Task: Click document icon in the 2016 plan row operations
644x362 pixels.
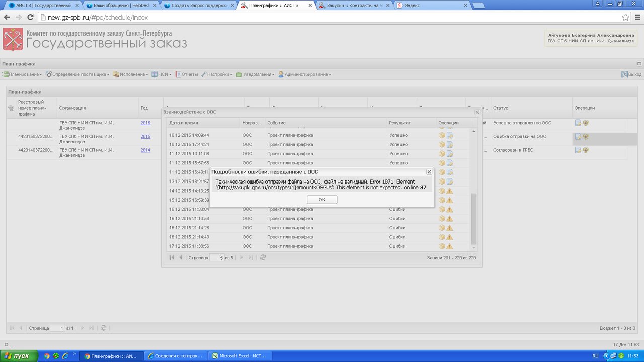Action: click(x=578, y=123)
